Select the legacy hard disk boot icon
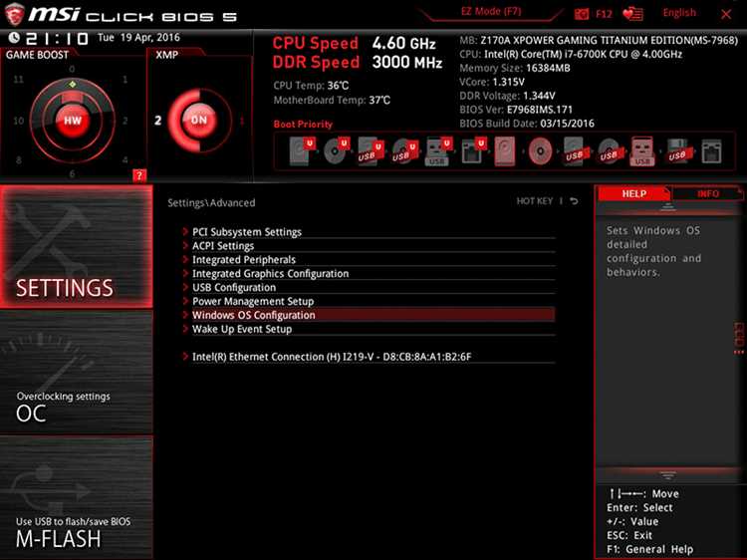Screen dimensions: 747x560 [505, 151]
